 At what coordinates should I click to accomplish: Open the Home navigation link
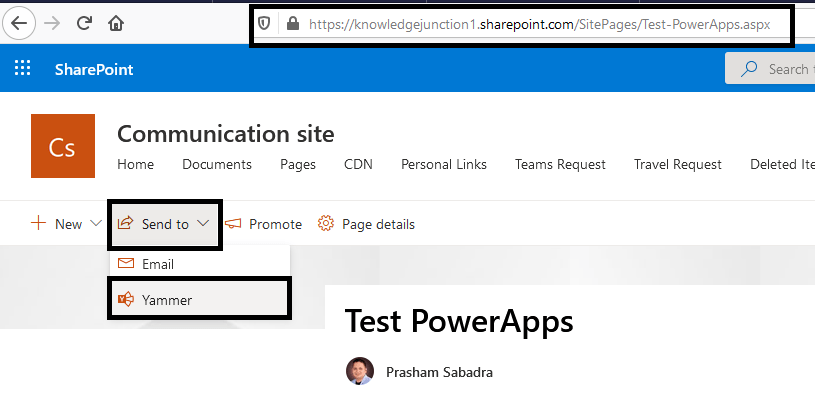point(135,165)
